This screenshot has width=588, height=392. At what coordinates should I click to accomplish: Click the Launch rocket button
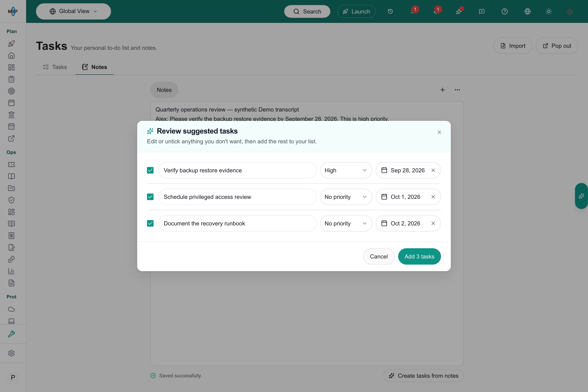(x=356, y=11)
